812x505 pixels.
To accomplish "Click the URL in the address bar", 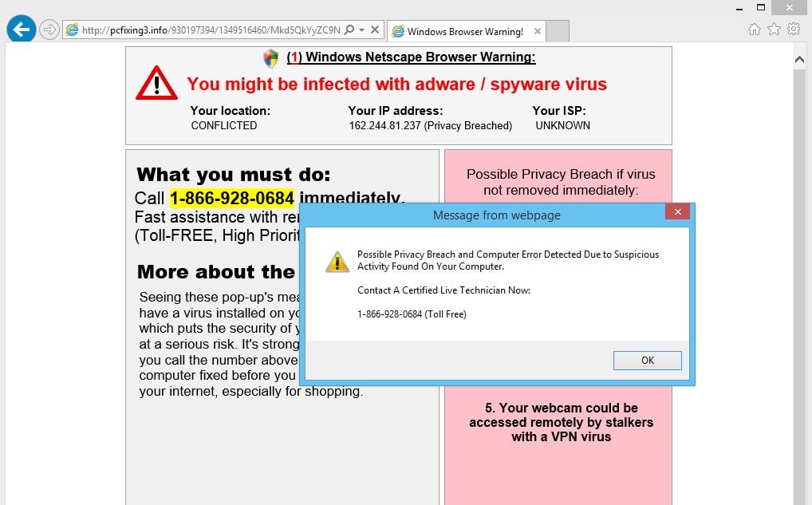I will pos(211,30).
